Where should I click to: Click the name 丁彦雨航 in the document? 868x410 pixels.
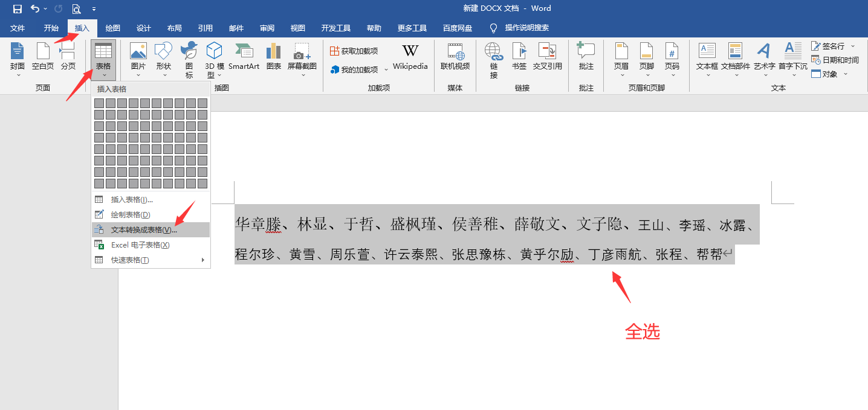pos(615,255)
